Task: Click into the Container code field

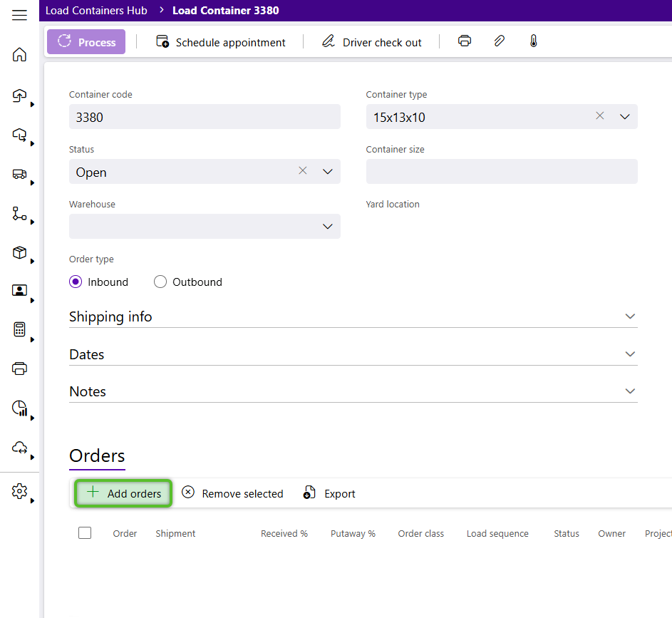Action: pos(205,117)
